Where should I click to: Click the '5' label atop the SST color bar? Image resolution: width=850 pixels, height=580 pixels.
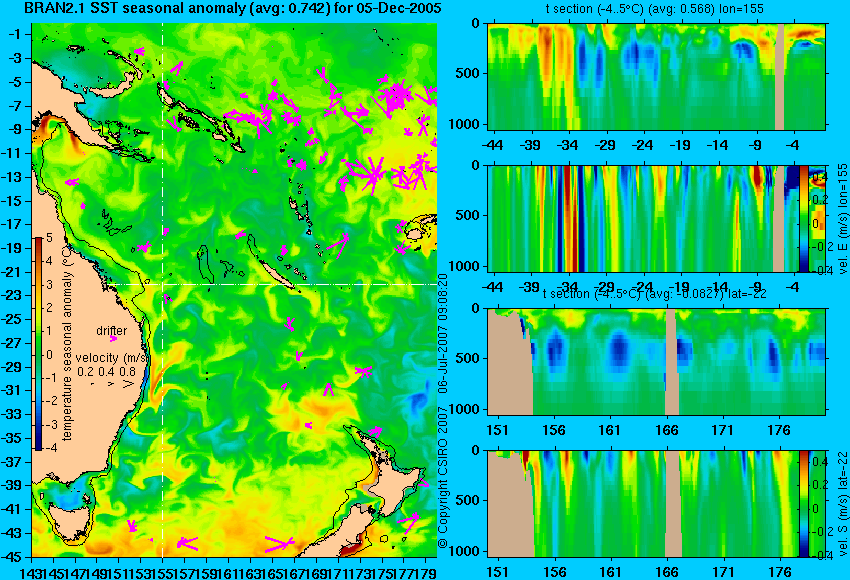click(49, 238)
